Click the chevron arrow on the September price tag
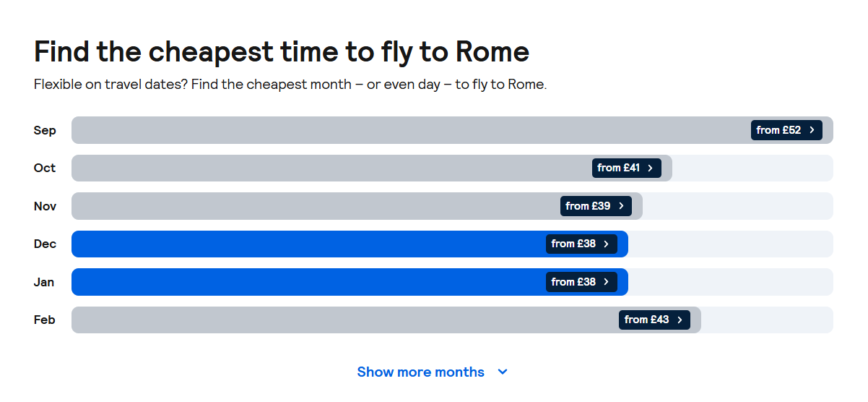The width and height of the screenshot is (868, 402). (x=812, y=130)
